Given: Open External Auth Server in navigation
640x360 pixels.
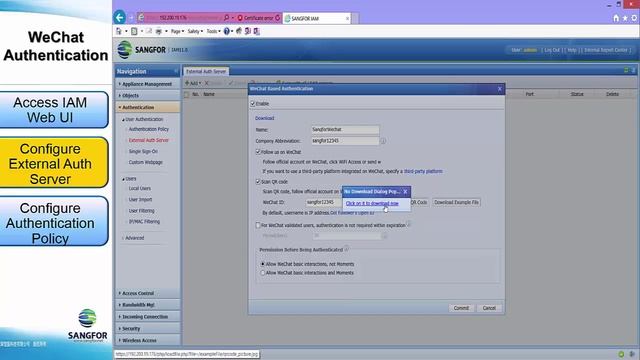Looking at the screenshot, I should point(149,140).
